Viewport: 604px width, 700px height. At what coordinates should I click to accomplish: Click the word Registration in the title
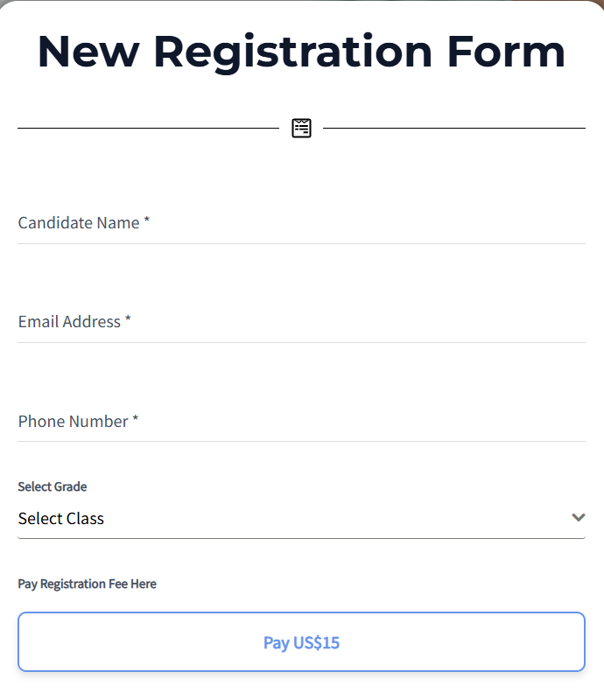292,51
